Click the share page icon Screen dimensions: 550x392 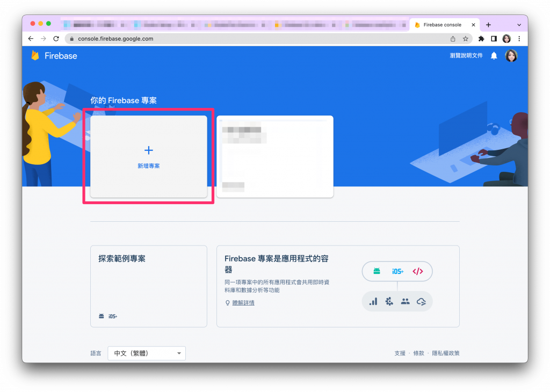(x=453, y=39)
